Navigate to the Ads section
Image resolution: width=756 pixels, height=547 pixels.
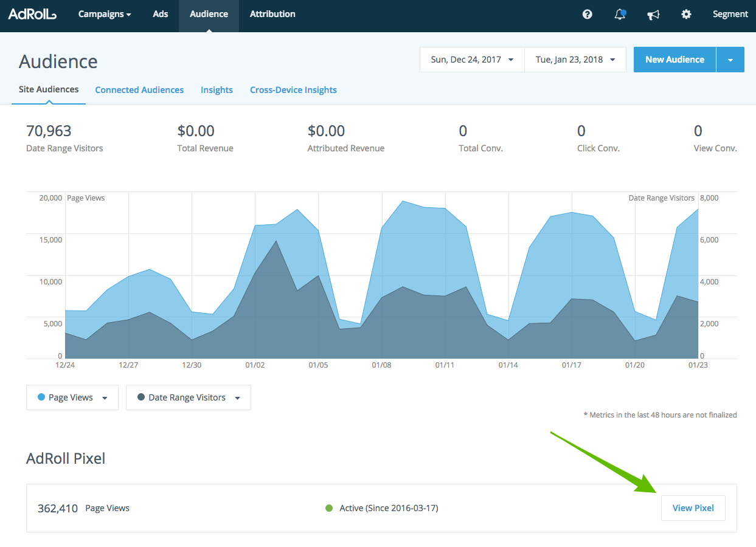pos(160,13)
